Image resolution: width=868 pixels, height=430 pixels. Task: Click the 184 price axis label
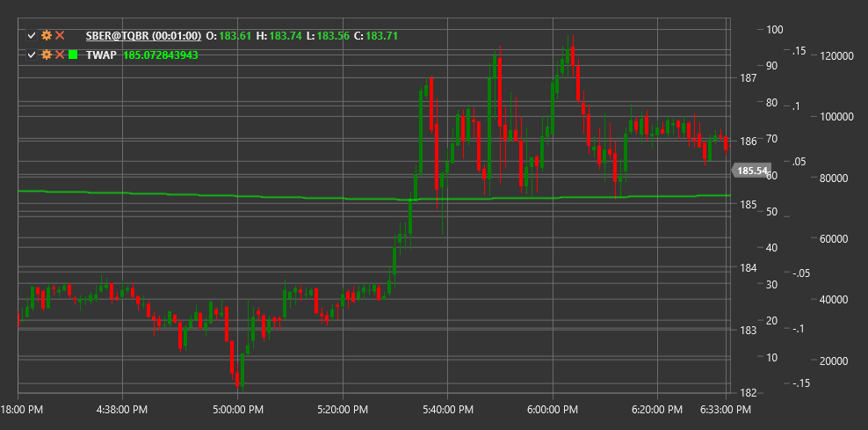click(x=748, y=267)
